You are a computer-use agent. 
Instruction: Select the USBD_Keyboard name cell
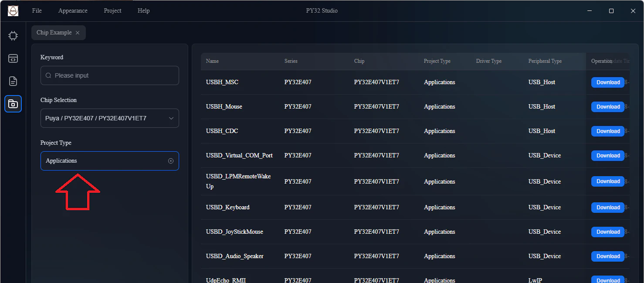point(228,208)
